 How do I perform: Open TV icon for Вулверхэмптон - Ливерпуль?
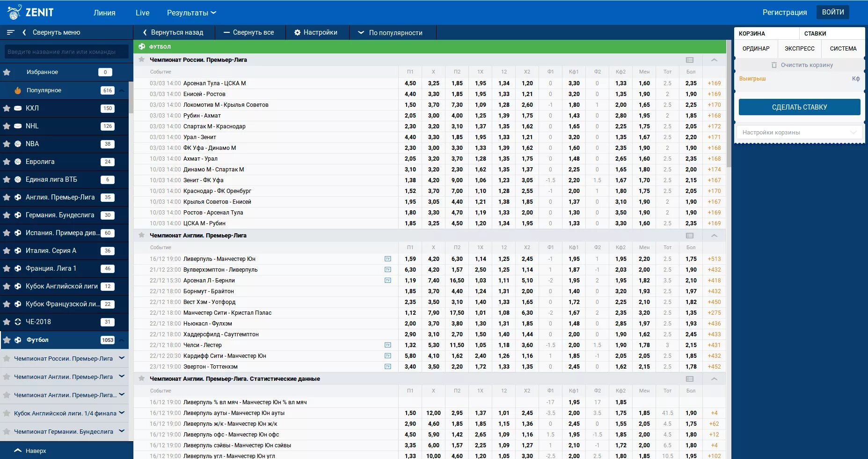387,270
